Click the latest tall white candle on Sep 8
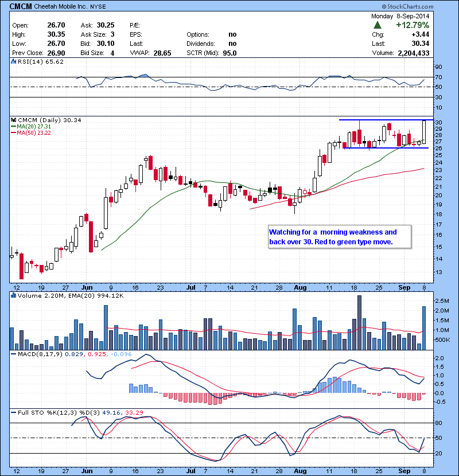The image size is (459, 476). tap(424, 132)
